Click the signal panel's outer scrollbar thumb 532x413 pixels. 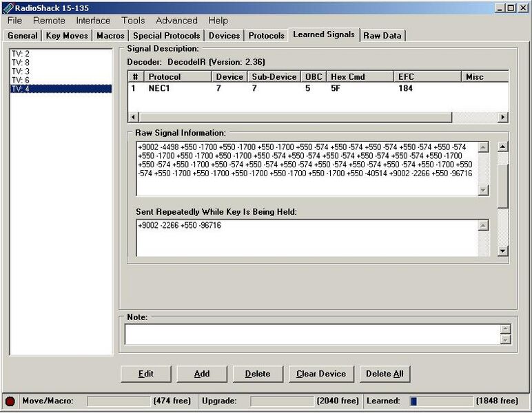[x=503, y=186]
